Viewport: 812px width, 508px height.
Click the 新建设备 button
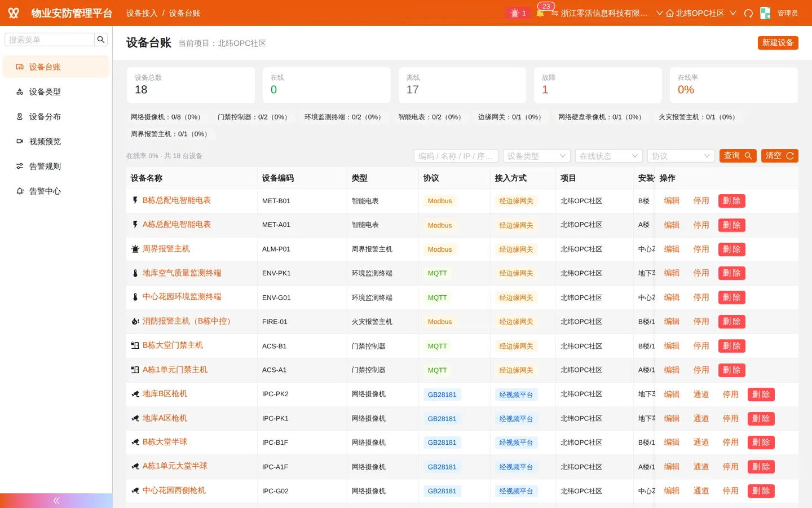[778, 43]
